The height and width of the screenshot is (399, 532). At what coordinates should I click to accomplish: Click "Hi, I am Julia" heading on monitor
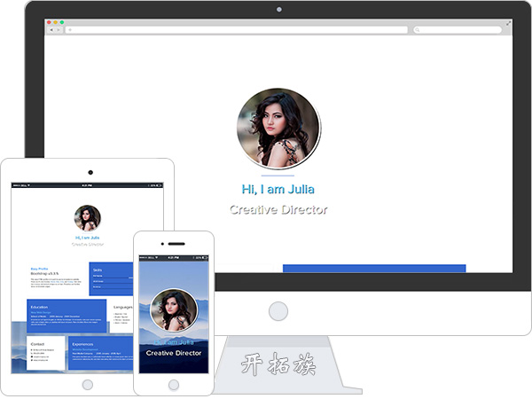pyautogui.click(x=278, y=189)
